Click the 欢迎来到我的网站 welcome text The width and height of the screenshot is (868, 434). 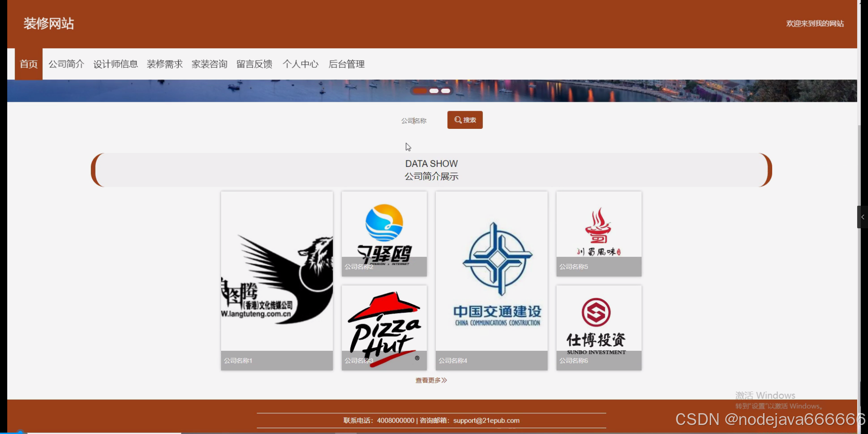click(815, 24)
